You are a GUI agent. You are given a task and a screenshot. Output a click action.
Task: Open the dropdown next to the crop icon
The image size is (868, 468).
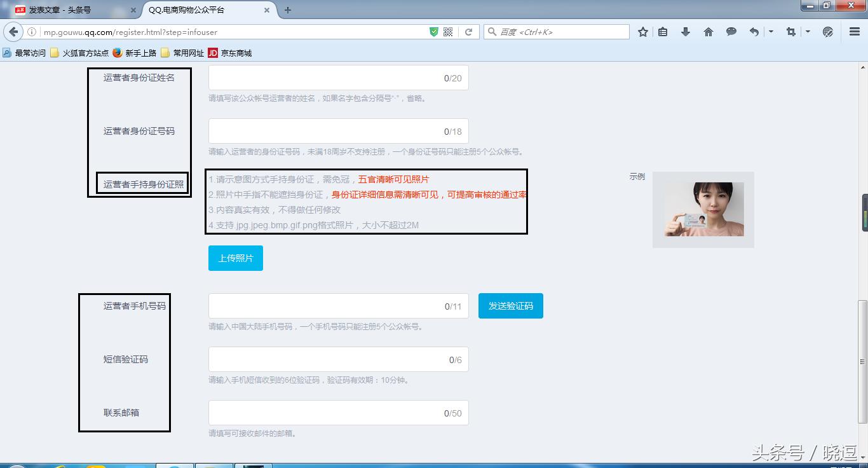[808, 31]
